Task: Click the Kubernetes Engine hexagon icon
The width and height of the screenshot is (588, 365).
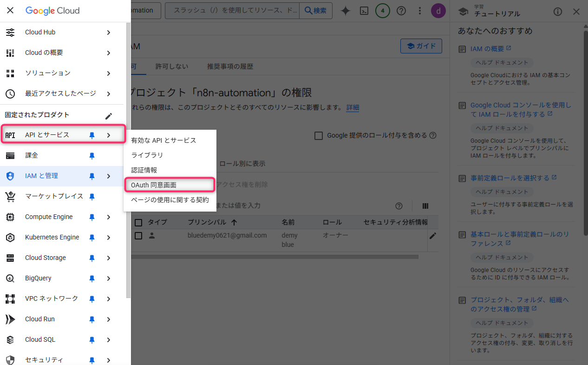Action: pyautogui.click(x=10, y=237)
